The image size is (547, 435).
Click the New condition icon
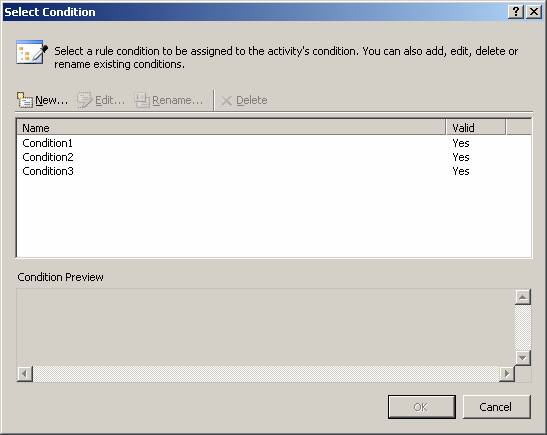point(25,100)
